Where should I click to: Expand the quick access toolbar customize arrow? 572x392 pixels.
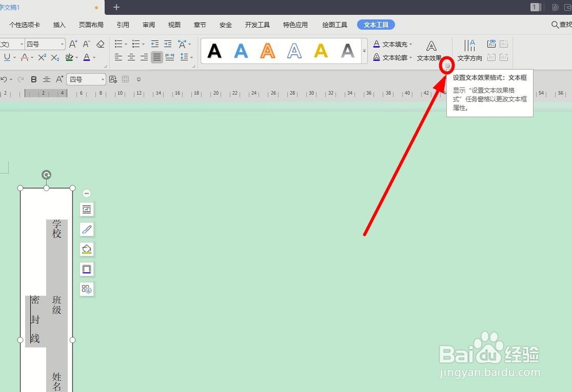(x=138, y=79)
